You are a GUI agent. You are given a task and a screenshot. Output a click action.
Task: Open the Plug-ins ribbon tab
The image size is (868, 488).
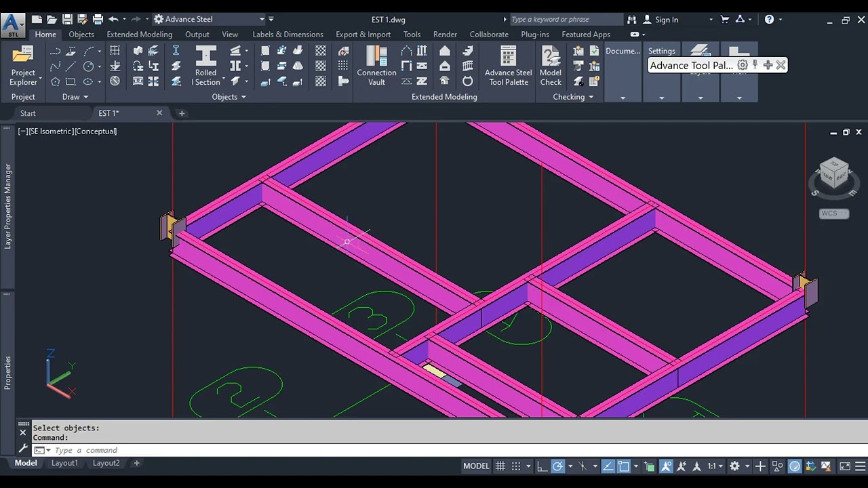(535, 35)
